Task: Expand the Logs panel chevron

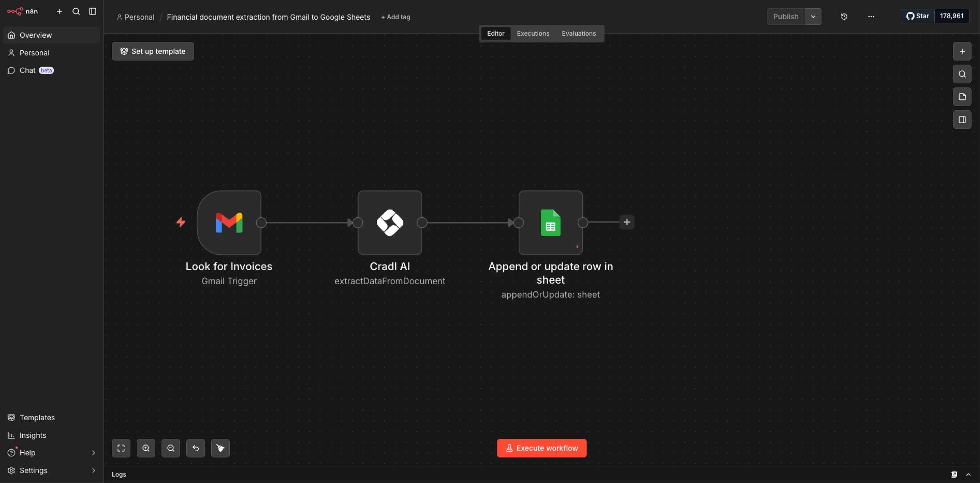Action: pos(968,474)
